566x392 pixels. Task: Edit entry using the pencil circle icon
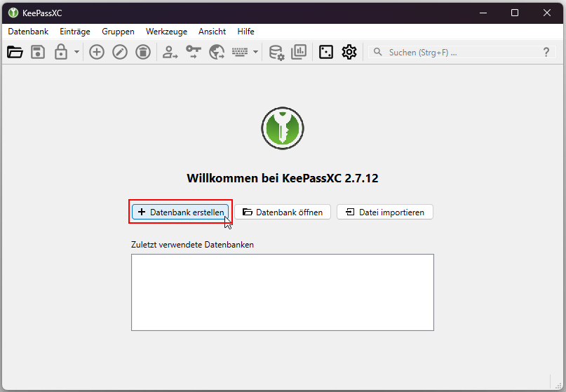120,53
